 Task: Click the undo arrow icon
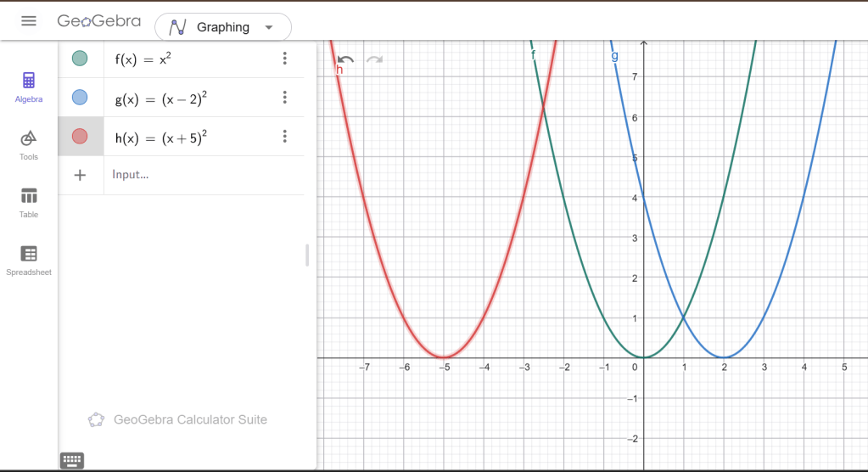point(345,59)
